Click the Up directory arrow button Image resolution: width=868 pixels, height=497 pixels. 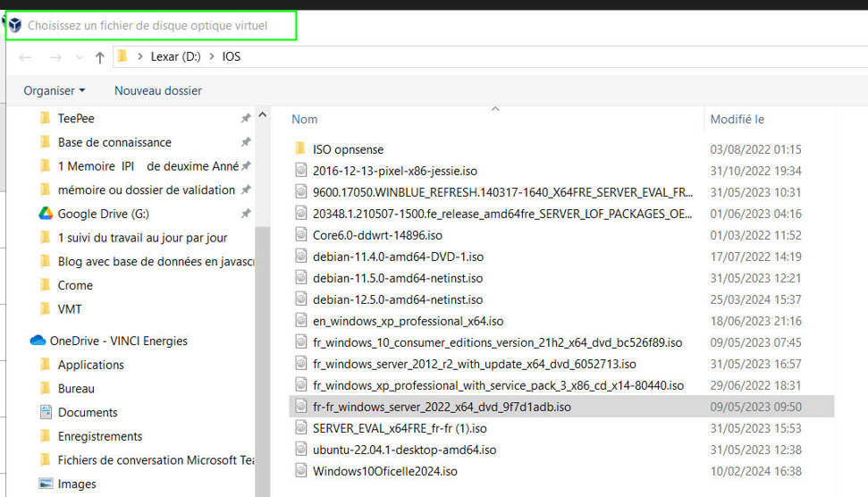pyautogui.click(x=100, y=57)
